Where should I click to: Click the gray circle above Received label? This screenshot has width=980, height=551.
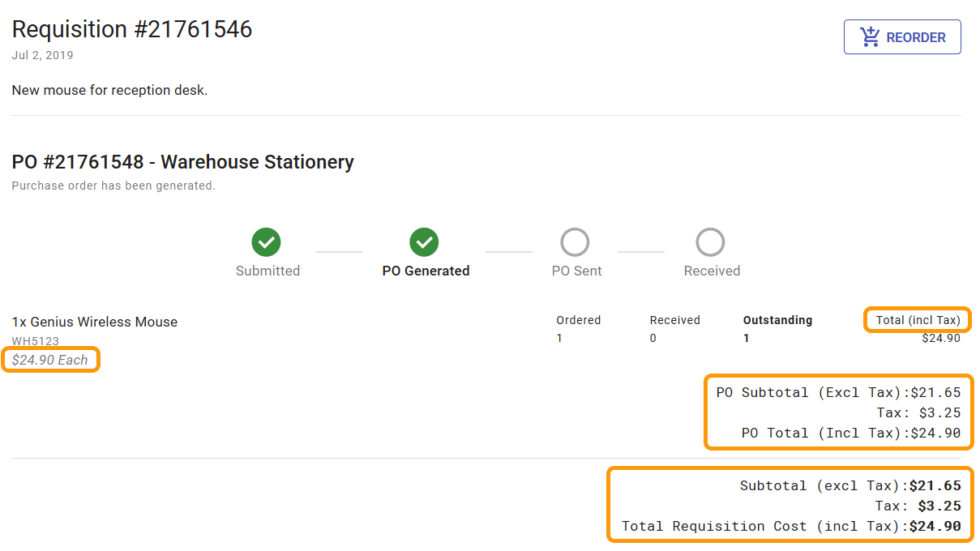711,241
